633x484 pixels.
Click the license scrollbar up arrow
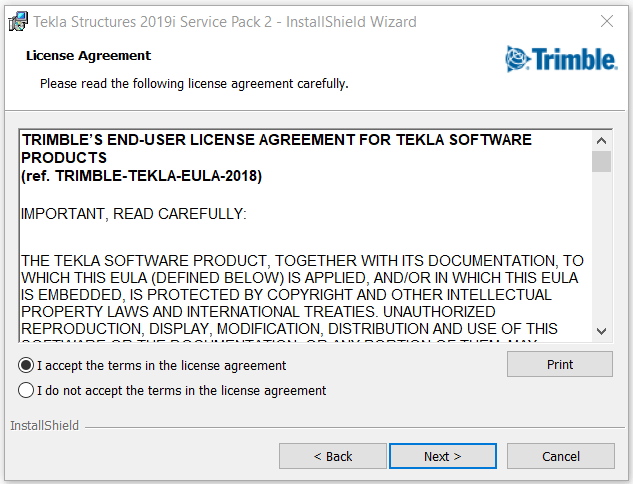click(x=602, y=140)
